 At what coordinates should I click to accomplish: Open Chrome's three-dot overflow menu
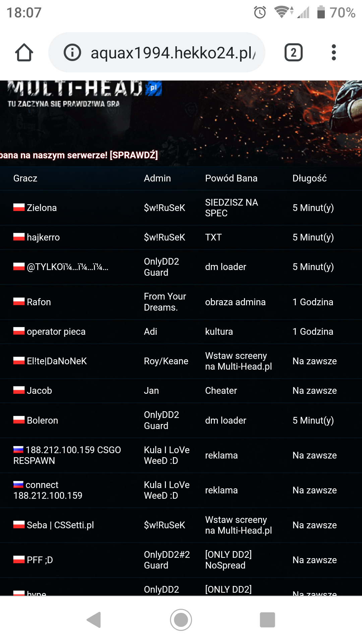coord(334,53)
